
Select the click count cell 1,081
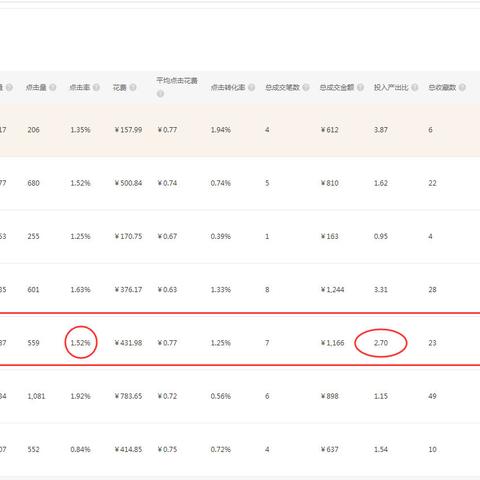click(x=36, y=396)
